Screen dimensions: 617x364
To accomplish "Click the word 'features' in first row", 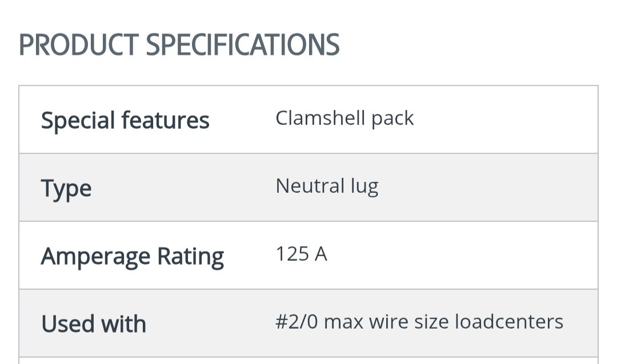I will [x=165, y=120].
